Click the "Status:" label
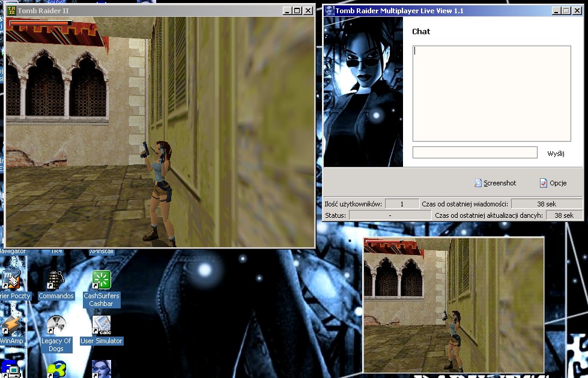Viewport: 588px width, 378px height. click(335, 215)
